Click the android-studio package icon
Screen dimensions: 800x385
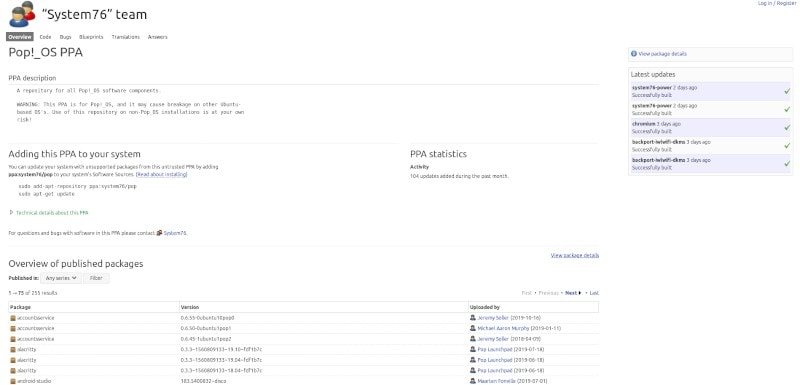[13, 381]
